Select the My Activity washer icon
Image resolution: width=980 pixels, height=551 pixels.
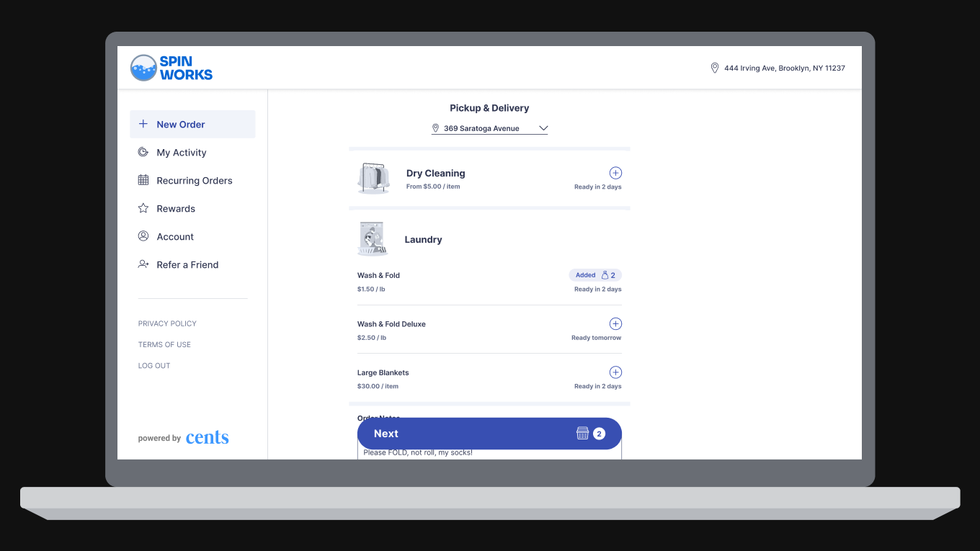click(143, 152)
